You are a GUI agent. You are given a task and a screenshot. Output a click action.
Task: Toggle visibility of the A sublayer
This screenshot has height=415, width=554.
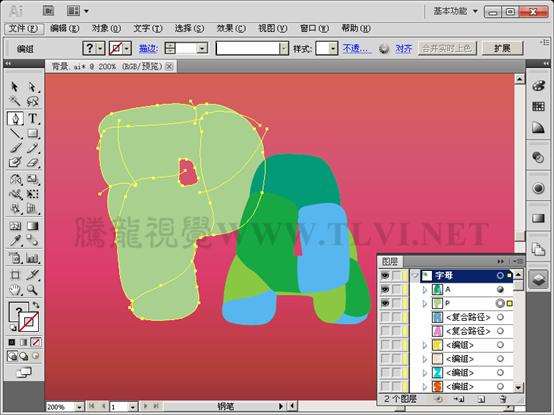pyautogui.click(x=385, y=289)
